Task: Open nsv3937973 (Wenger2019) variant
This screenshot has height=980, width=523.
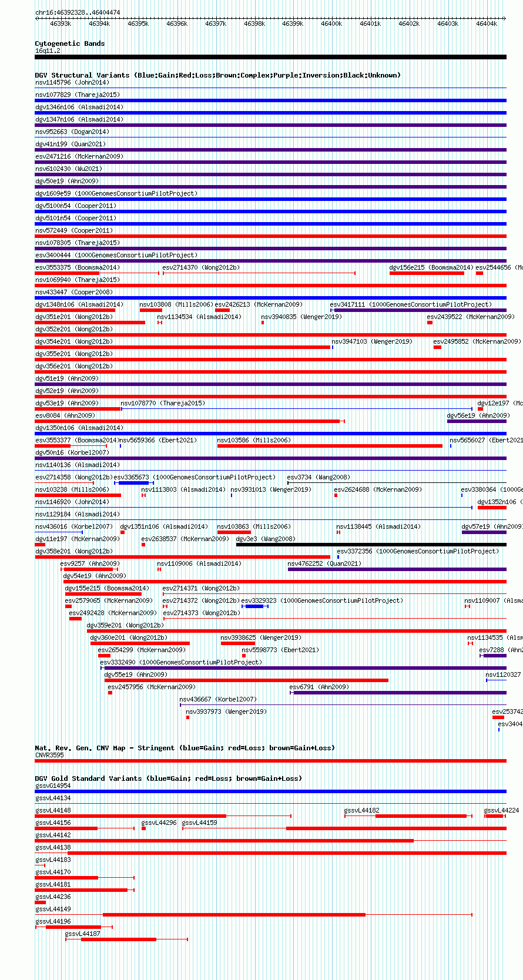Action: tap(227, 711)
